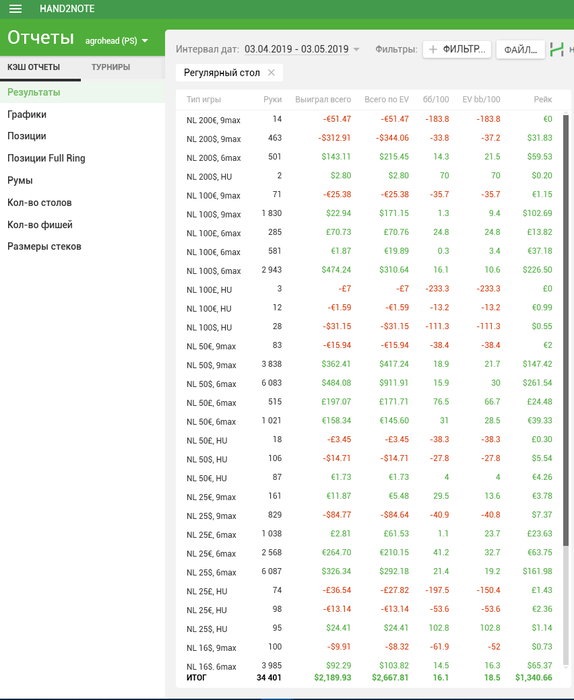Click the plus icon in ФИЛЬТР button
This screenshot has height=700, width=574.
[x=433, y=49]
